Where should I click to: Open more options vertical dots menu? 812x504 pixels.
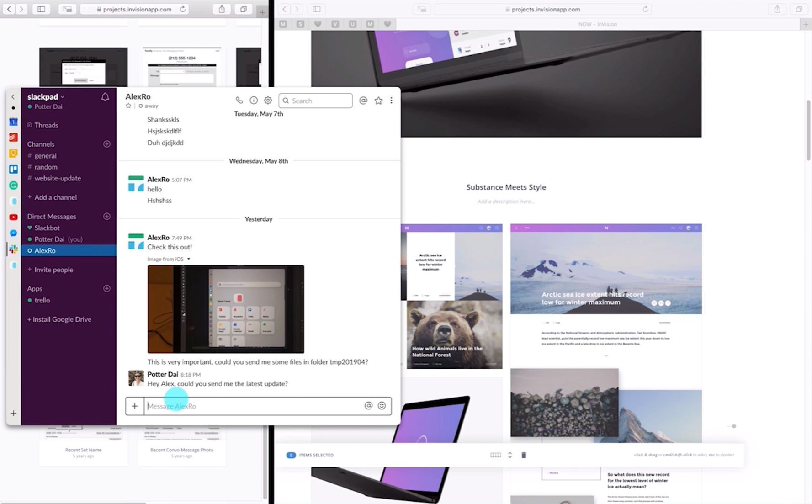point(391,101)
